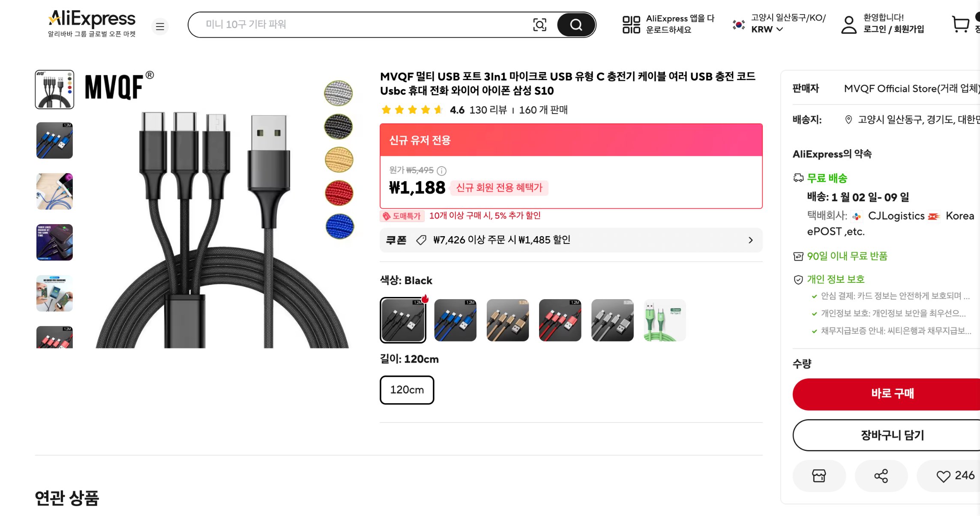The height and width of the screenshot is (516, 980).
Task: Expand the KRW currency dropdown
Action: (x=767, y=30)
